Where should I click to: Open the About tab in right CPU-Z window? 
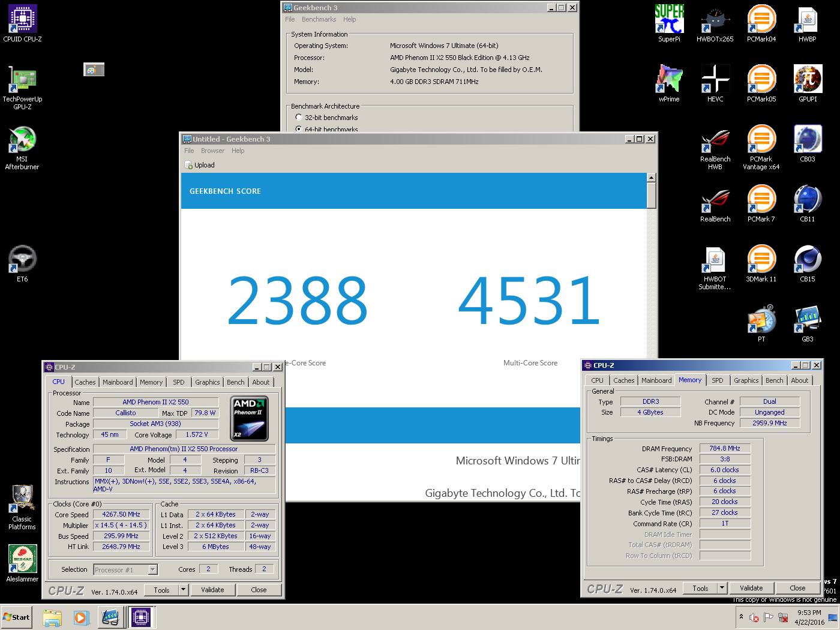tap(800, 380)
